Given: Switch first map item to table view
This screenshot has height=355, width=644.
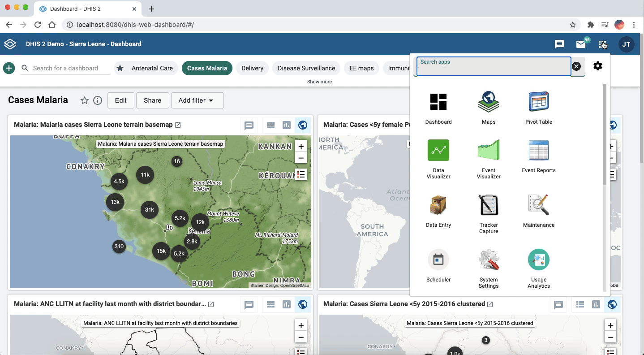Looking at the screenshot, I should coord(270,126).
